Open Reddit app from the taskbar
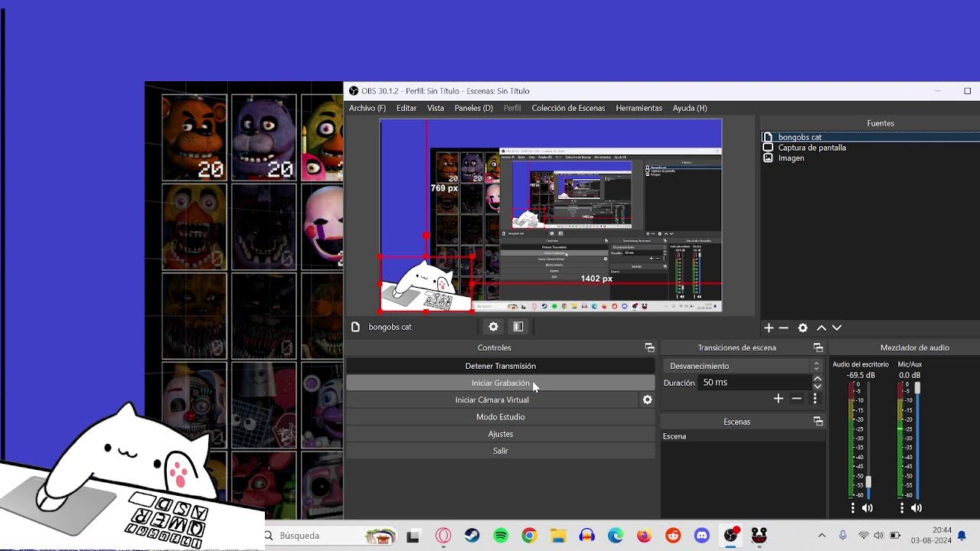This screenshot has height=551, width=980. pyautogui.click(x=673, y=536)
